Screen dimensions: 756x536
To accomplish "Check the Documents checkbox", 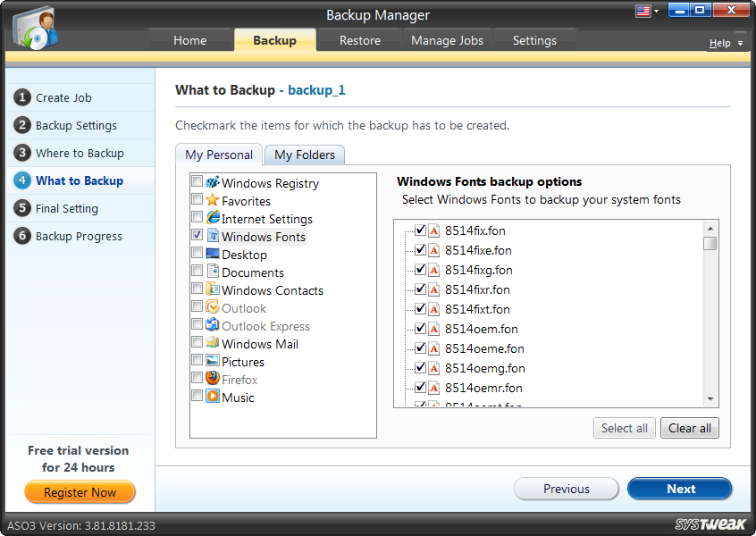I will [197, 272].
